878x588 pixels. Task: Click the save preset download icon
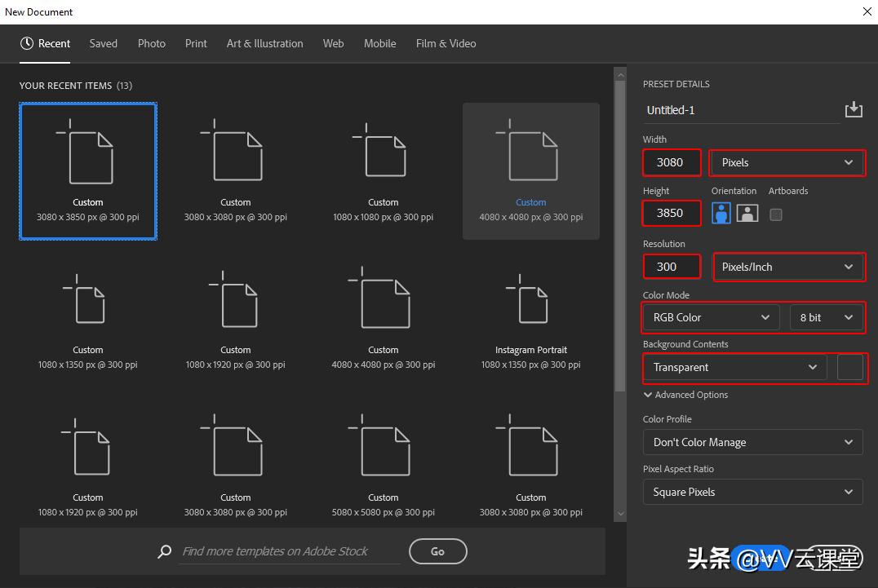click(x=854, y=108)
